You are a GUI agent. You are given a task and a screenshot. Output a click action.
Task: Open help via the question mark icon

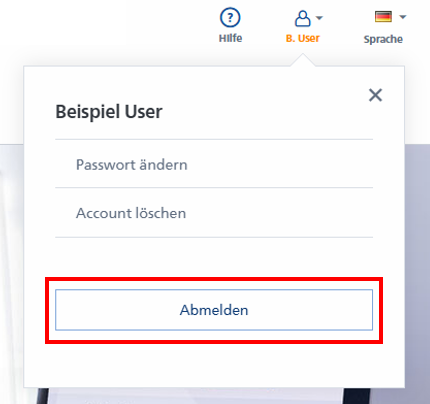(x=230, y=18)
